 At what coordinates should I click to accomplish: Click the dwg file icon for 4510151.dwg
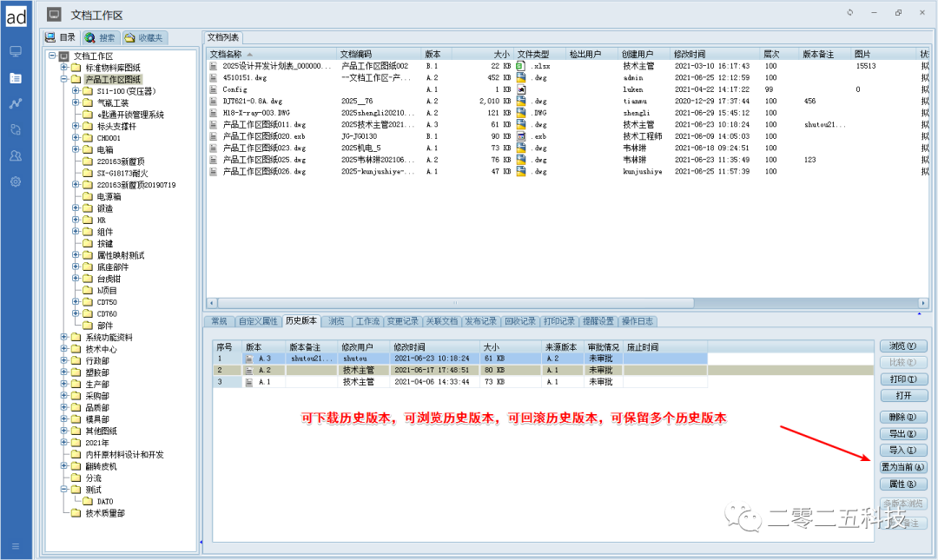pyautogui.click(x=520, y=77)
